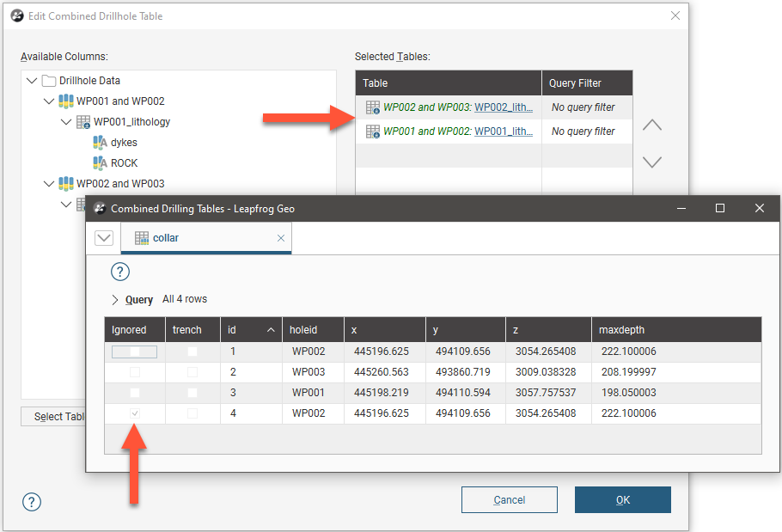Open the tab list dropdown beside collar
Viewport: 782px width, 532px height.
click(x=104, y=238)
